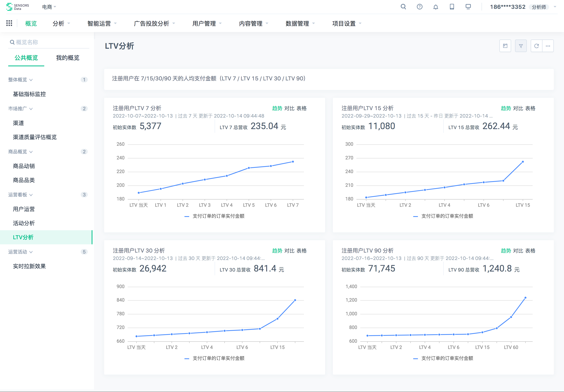Refresh the LTV dashboard
Screen dimensions: 564x392
(x=537, y=46)
